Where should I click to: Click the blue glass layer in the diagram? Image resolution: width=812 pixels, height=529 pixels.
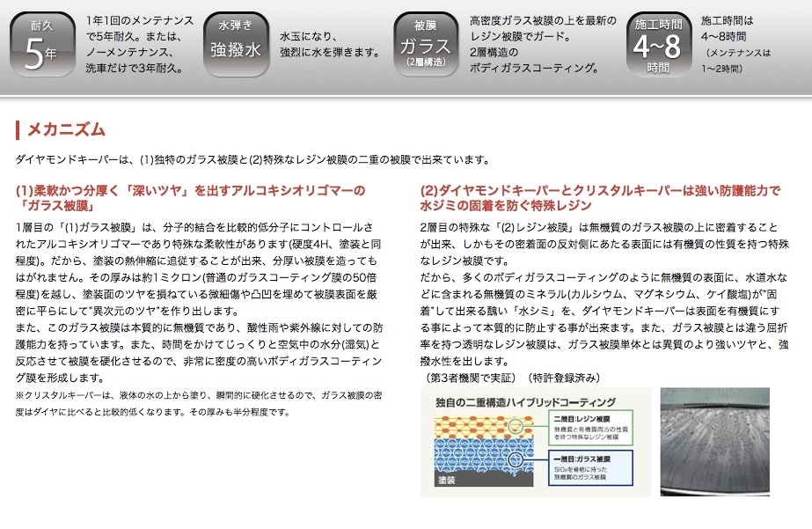click(x=477, y=459)
